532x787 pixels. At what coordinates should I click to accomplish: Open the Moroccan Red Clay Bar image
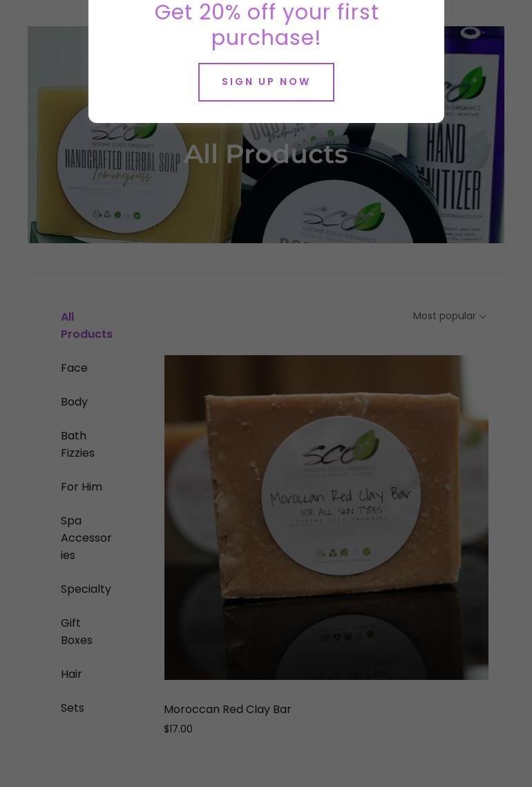pyautogui.click(x=326, y=518)
